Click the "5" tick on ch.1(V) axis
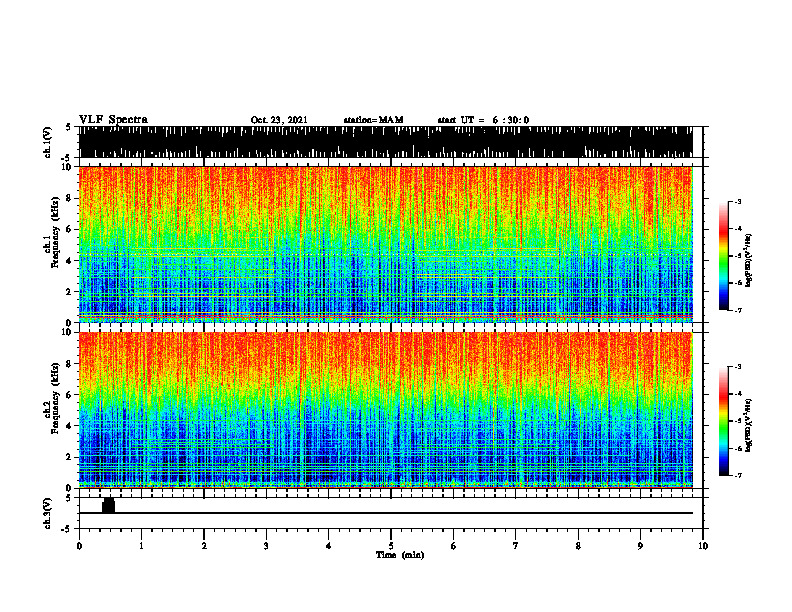Image resolution: width=792 pixels, height=612 pixels. (68, 127)
